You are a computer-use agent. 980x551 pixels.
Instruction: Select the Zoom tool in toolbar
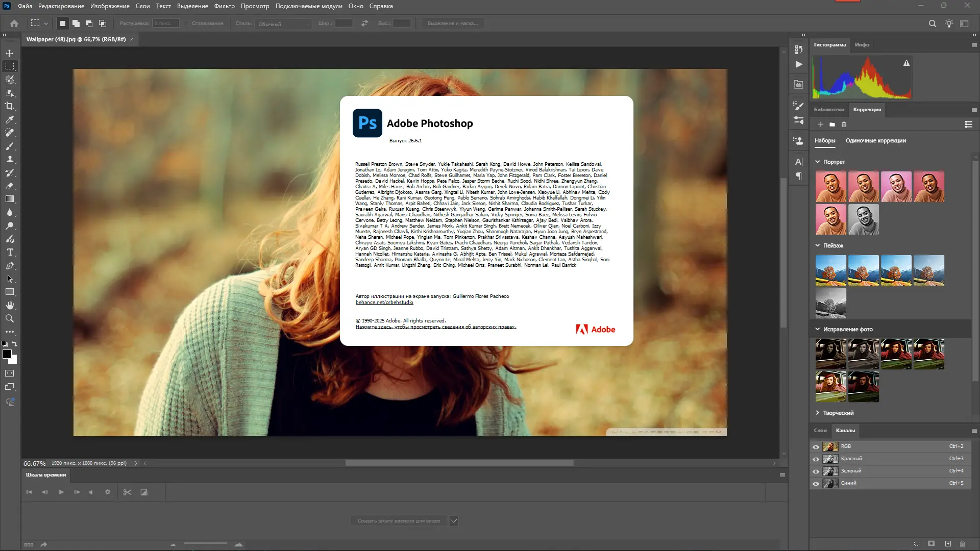click(x=10, y=318)
